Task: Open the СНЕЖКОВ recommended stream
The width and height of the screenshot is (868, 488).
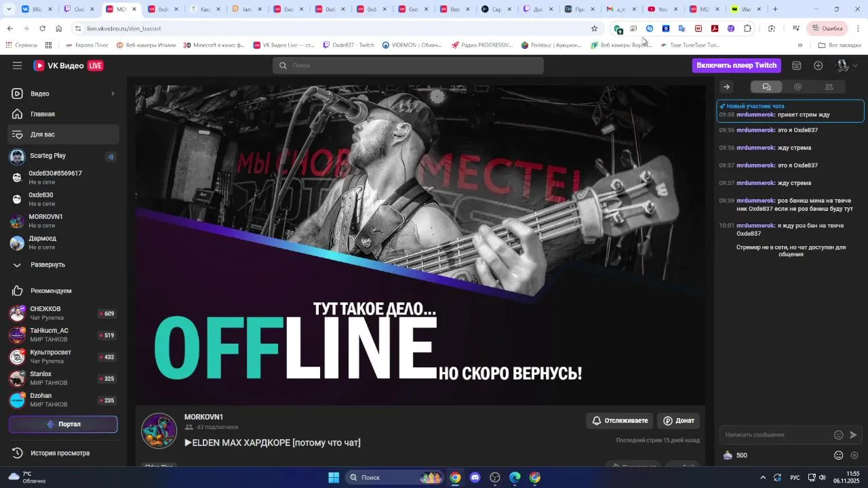Action: (64, 313)
